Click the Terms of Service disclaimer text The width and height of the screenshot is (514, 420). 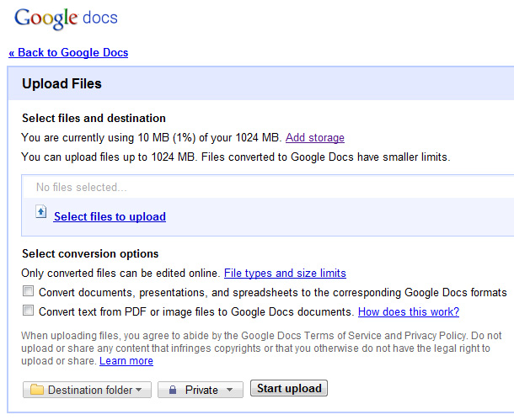[261, 348]
